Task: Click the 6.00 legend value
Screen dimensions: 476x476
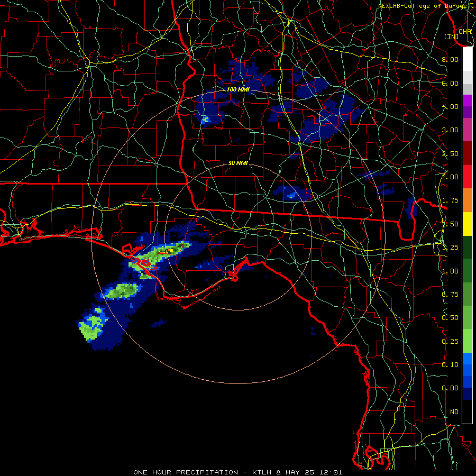Action: tap(450, 83)
